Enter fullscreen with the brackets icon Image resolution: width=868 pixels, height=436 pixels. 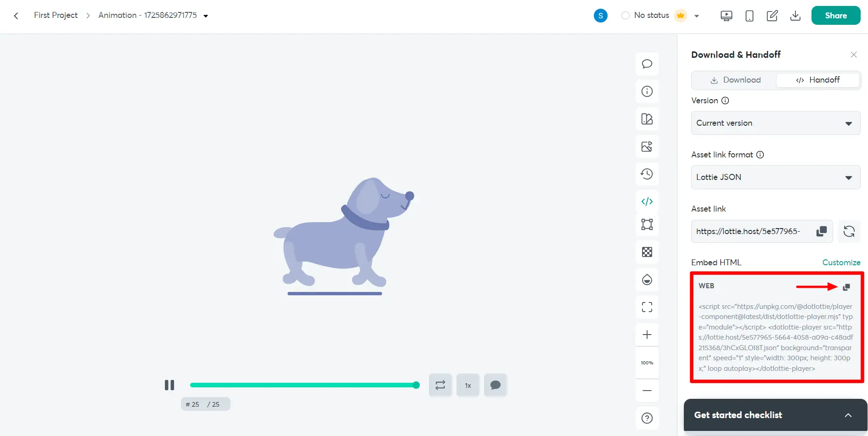tap(647, 307)
